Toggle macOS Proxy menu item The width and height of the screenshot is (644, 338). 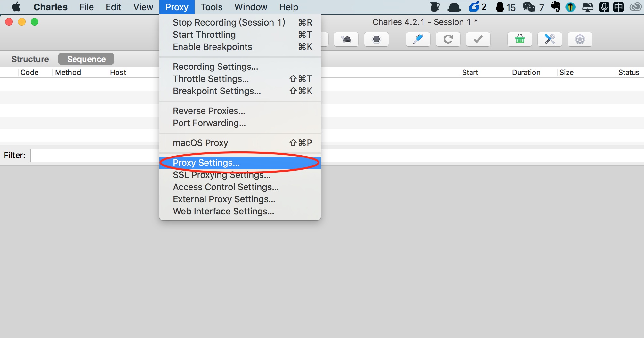click(x=240, y=143)
